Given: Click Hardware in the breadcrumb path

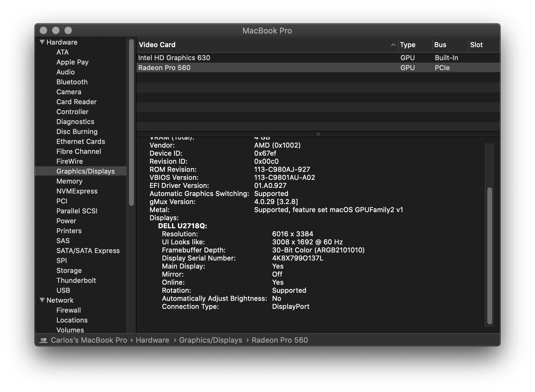Looking at the screenshot, I should tap(152, 340).
